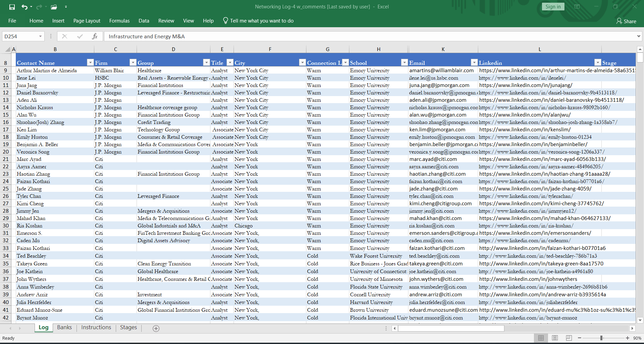Open the Data tab
Screen dimensions: 644x344
[x=144, y=21]
